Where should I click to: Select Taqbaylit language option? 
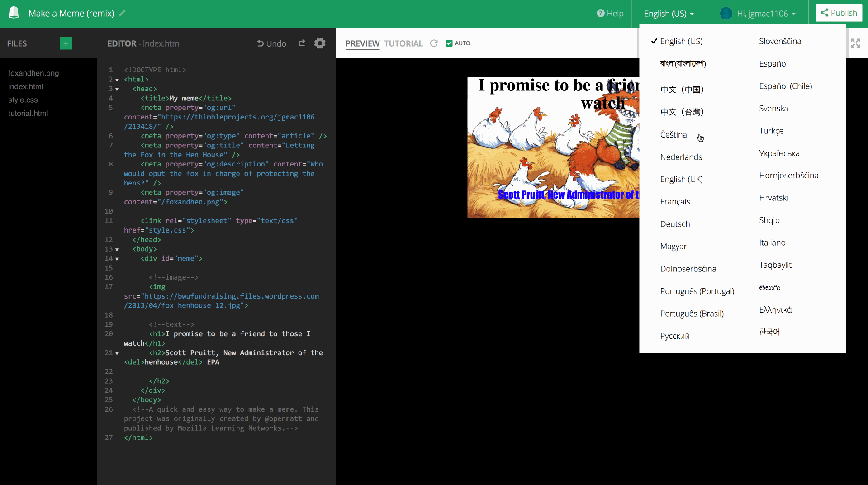click(x=775, y=265)
